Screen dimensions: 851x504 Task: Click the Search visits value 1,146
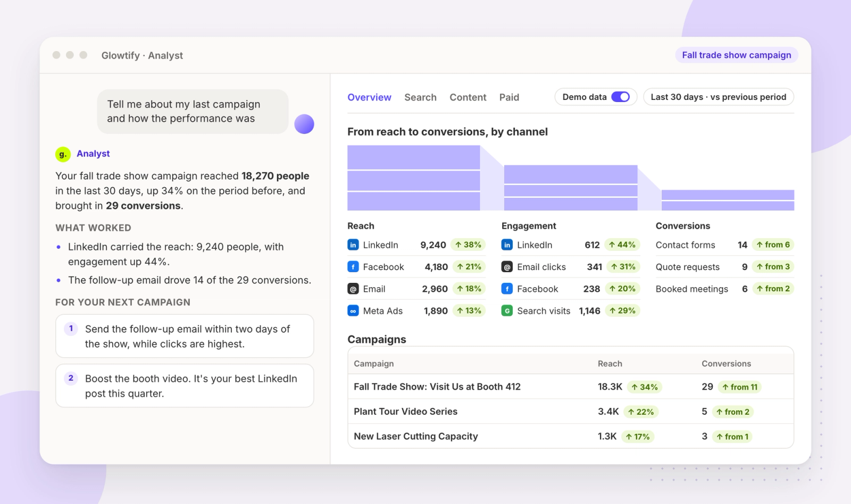(589, 311)
